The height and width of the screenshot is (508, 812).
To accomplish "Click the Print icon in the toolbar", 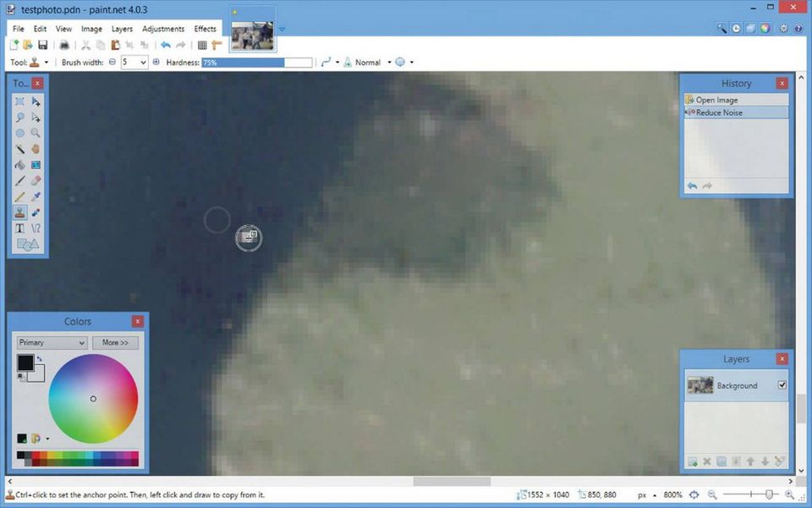I will pos(64,45).
